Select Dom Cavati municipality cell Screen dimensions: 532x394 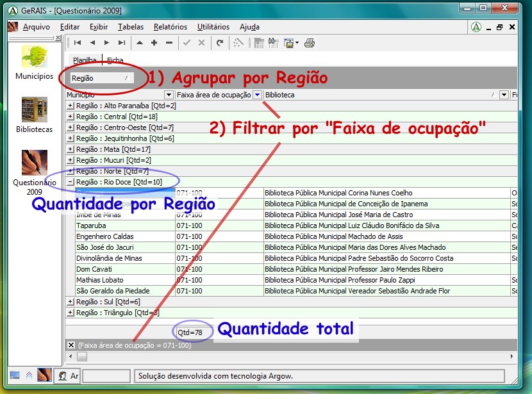(x=125, y=269)
